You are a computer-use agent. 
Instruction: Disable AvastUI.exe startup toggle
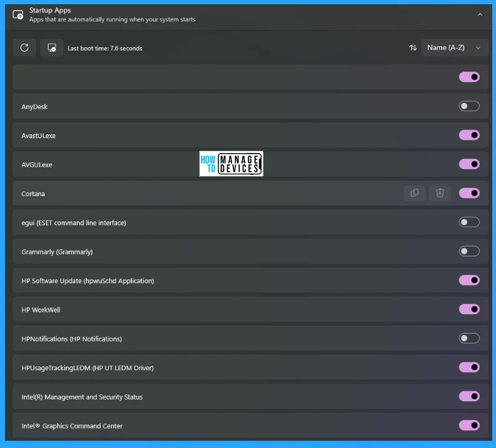point(469,135)
